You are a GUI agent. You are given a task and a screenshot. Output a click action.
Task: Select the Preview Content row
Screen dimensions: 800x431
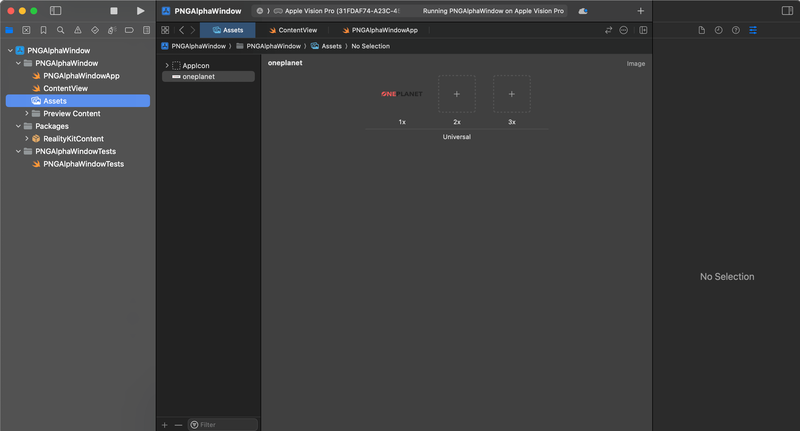point(78,113)
